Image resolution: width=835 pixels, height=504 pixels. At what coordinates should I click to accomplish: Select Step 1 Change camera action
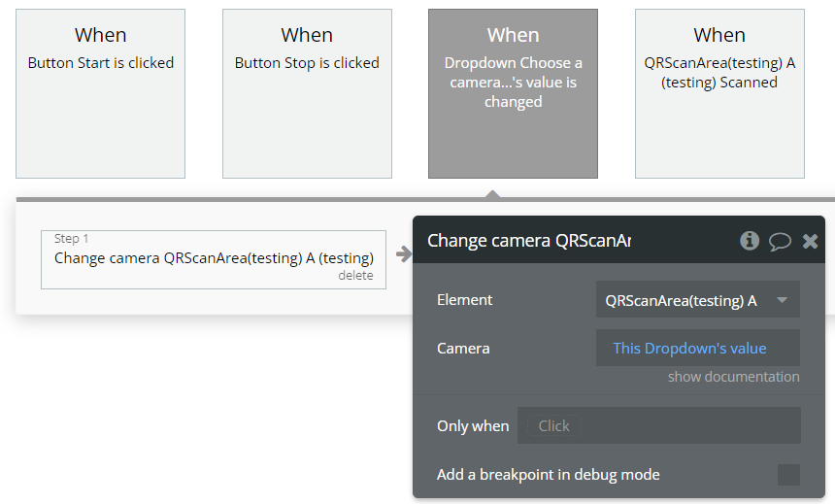213,258
